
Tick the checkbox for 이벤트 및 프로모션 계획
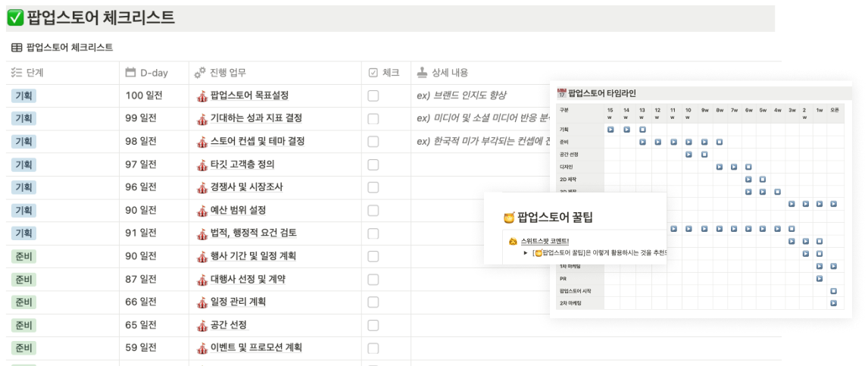pyautogui.click(x=373, y=349)
